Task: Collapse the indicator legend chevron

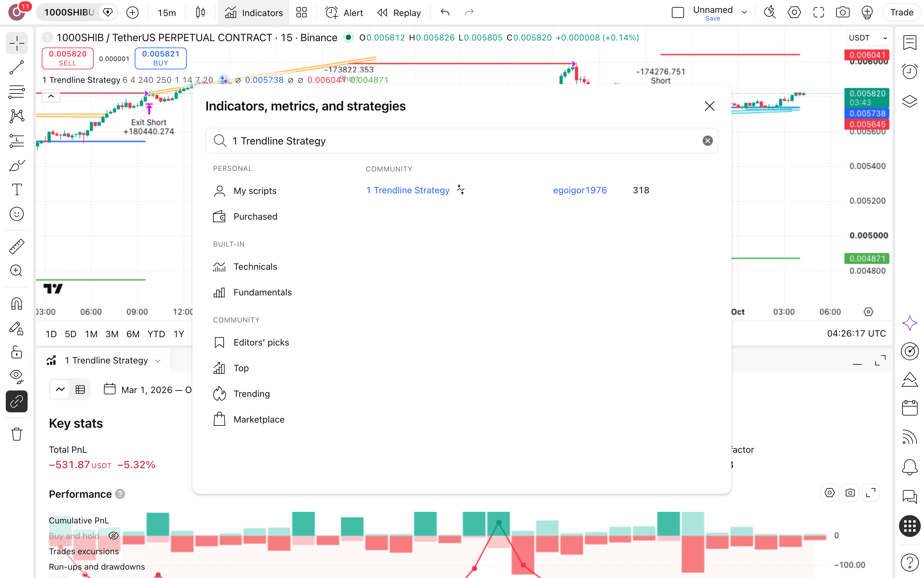Action: point(51,96)
